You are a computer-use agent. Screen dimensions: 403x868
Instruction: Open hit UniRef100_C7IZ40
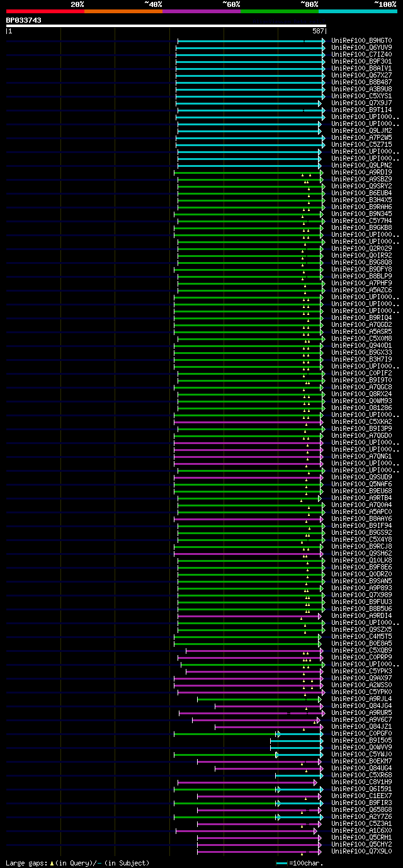361,54
